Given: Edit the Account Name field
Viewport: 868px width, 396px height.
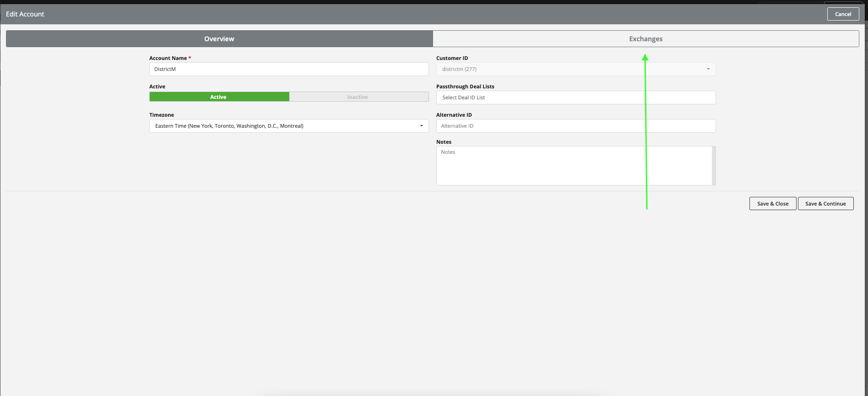Looking at the screenshot, I should coord(289,69).
